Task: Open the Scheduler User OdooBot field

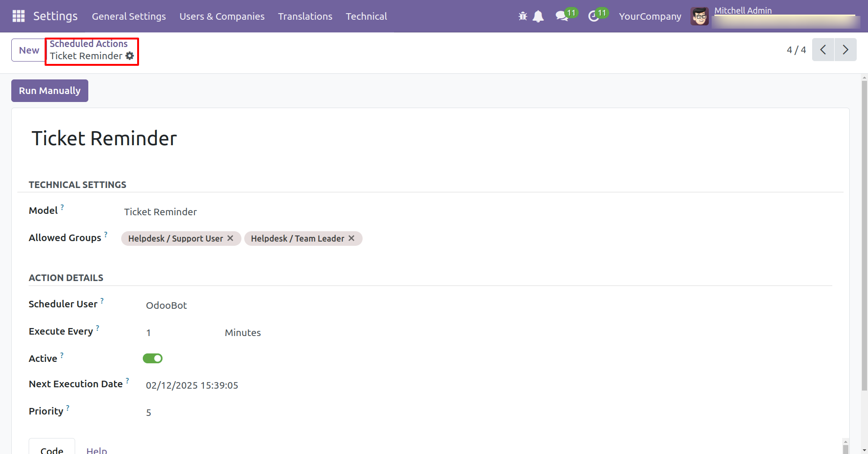Action: click(166, 305)
